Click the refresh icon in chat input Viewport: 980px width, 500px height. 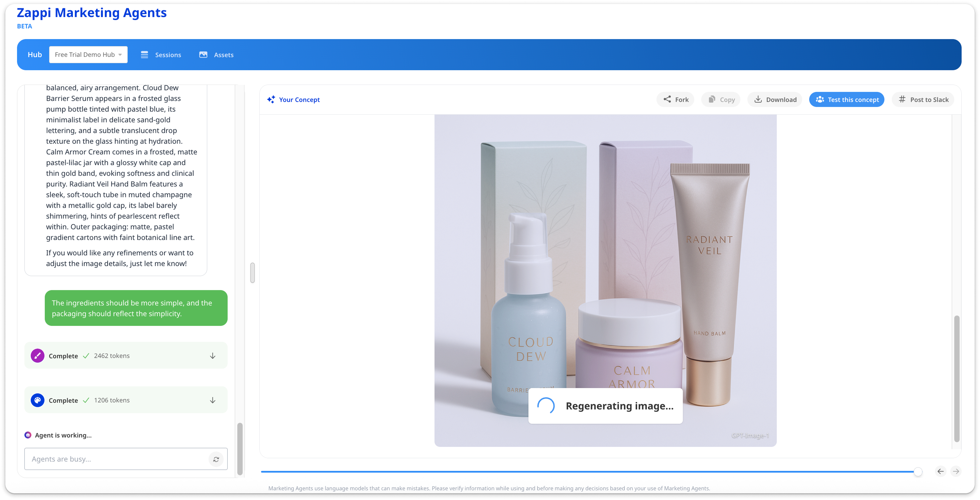click(216, 459)
